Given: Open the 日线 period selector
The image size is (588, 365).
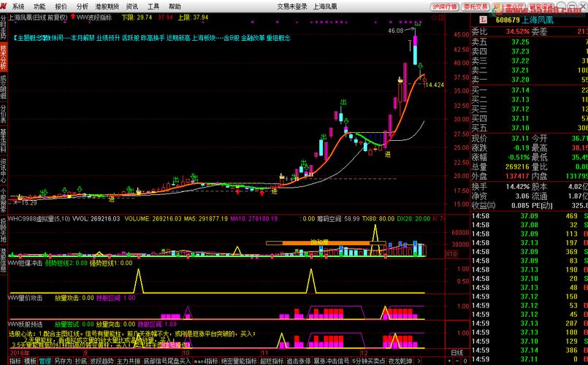Looking at the screenshot, I should [457, 353].
